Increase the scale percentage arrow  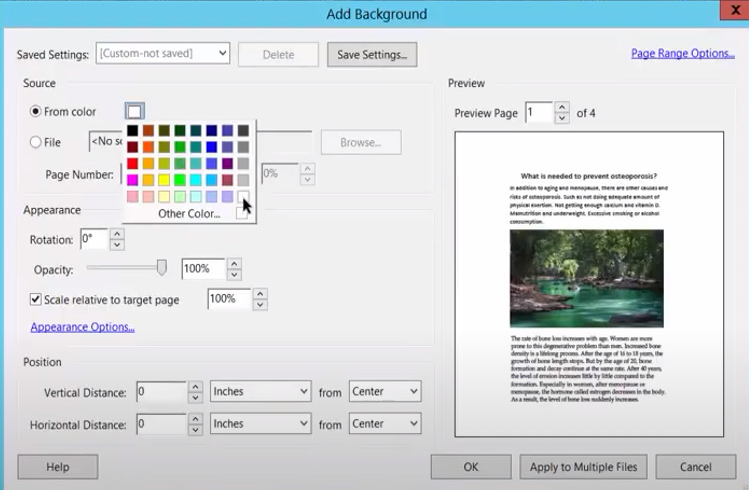[260, 293]
